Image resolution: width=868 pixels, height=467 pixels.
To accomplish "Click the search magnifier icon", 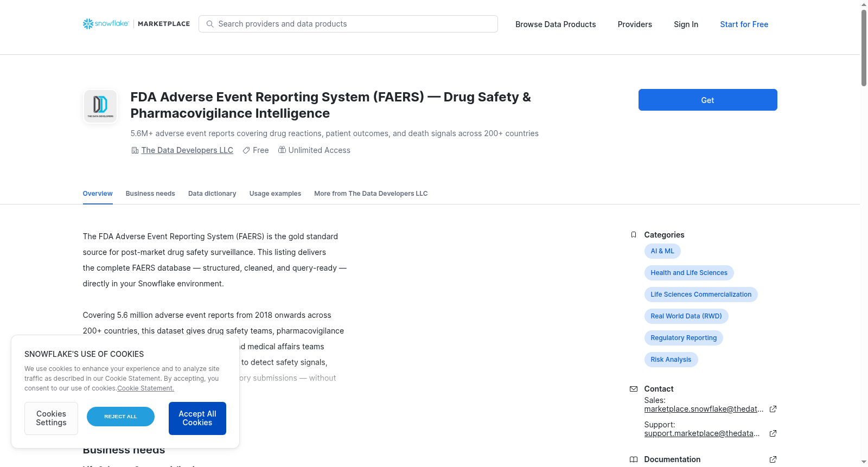I will [210, 24].
